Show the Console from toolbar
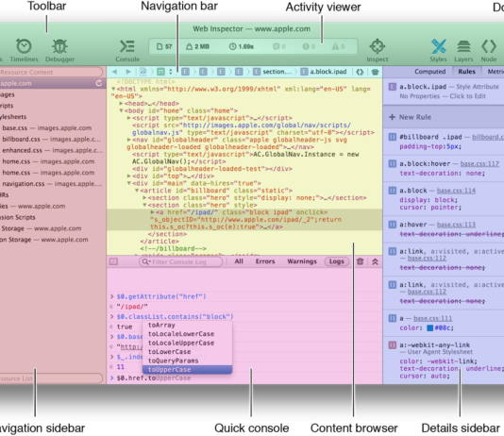This screenshot has width=504, height=436. pyautogui.click(x=127, y=50)
